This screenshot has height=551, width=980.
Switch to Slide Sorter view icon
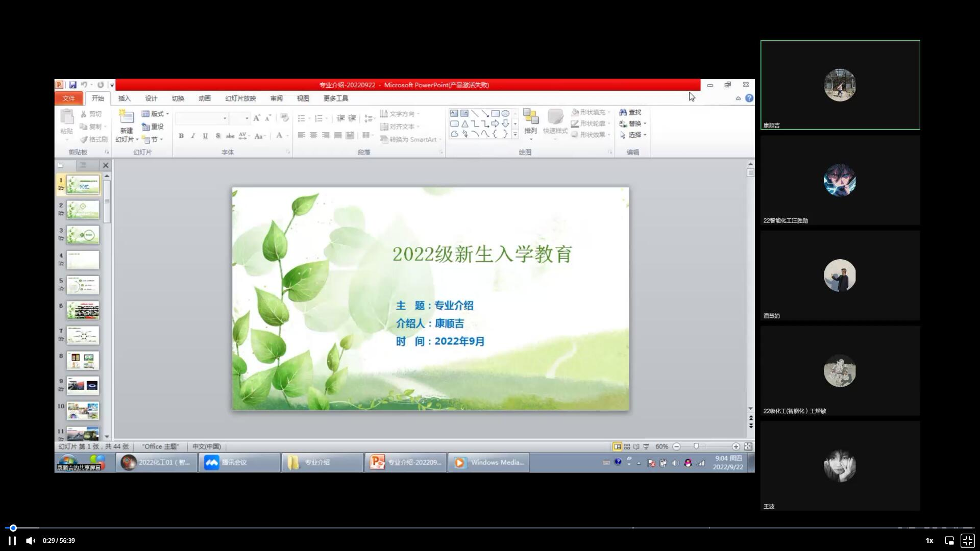pos(627,446)
